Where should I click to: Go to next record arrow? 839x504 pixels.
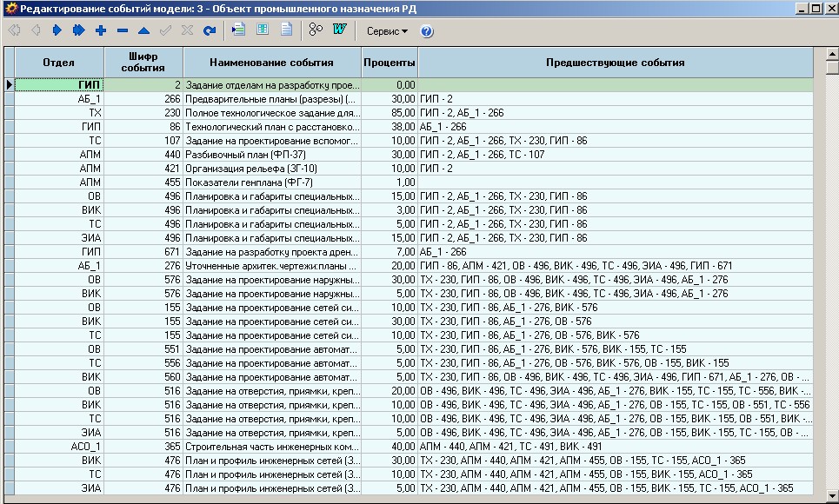pos(57,30)
